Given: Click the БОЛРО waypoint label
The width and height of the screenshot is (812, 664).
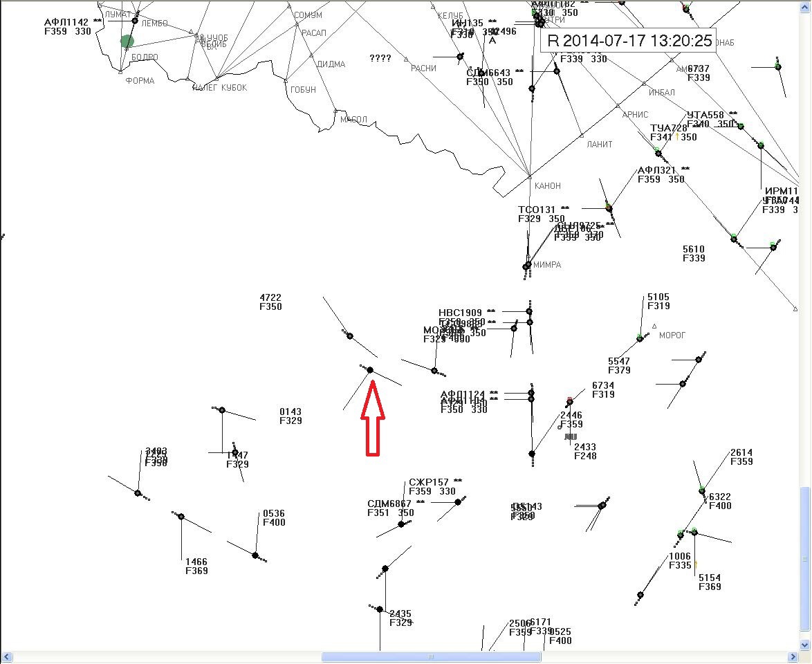Looking at the screenshot, I should (145, 57).
